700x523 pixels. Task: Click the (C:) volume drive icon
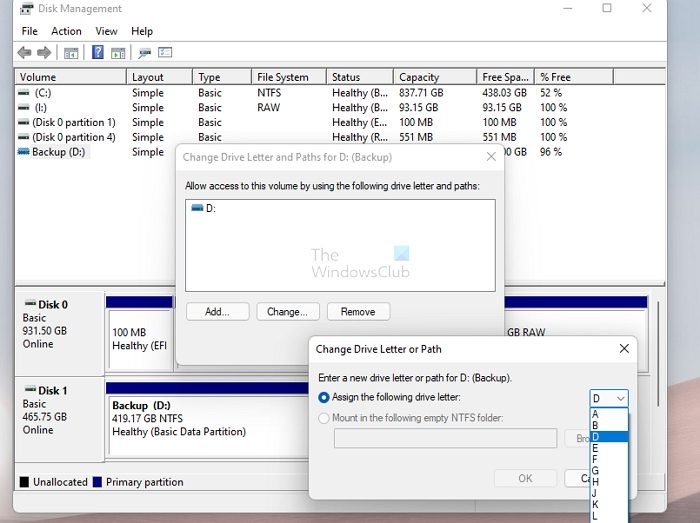(24, 93)
